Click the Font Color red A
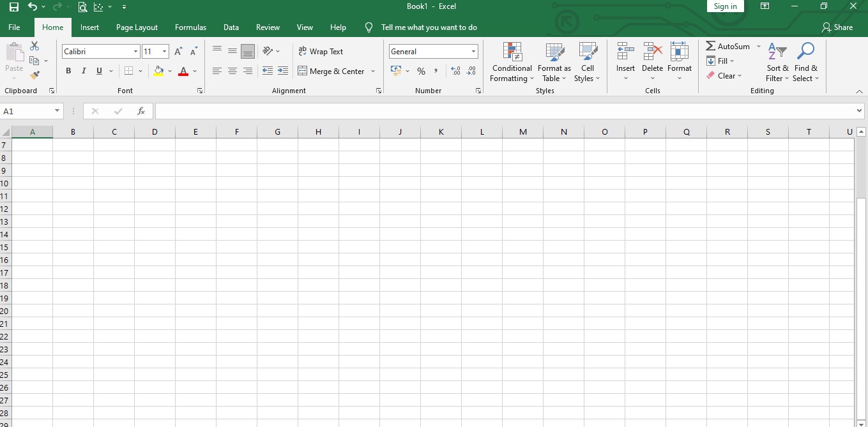 (183, 71)
